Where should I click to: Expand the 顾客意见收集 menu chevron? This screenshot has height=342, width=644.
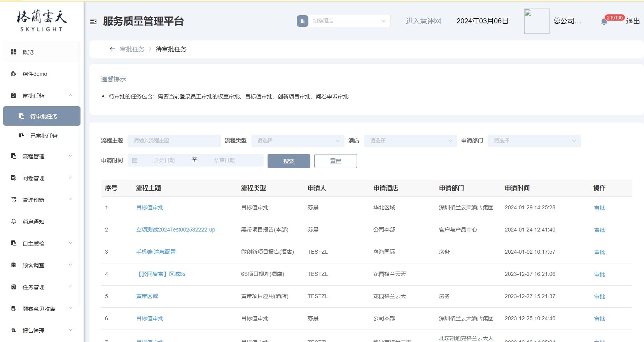(70, 308)
